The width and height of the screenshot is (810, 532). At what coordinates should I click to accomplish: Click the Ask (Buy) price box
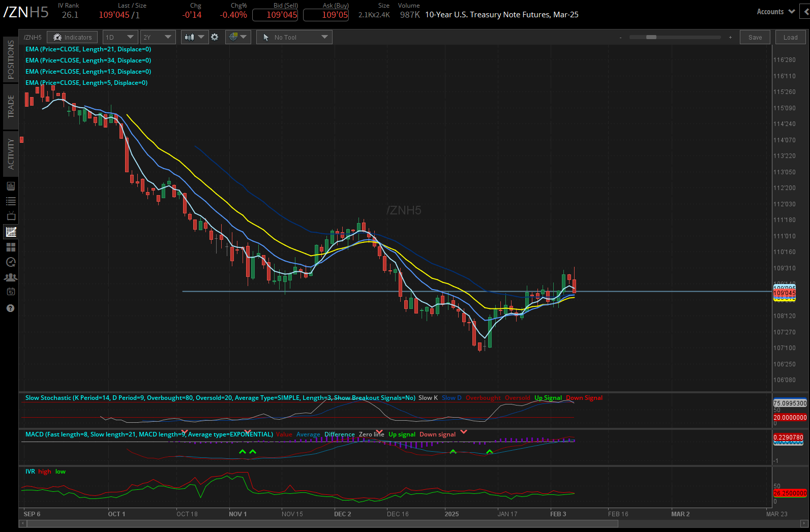click(x=326, y=15)
